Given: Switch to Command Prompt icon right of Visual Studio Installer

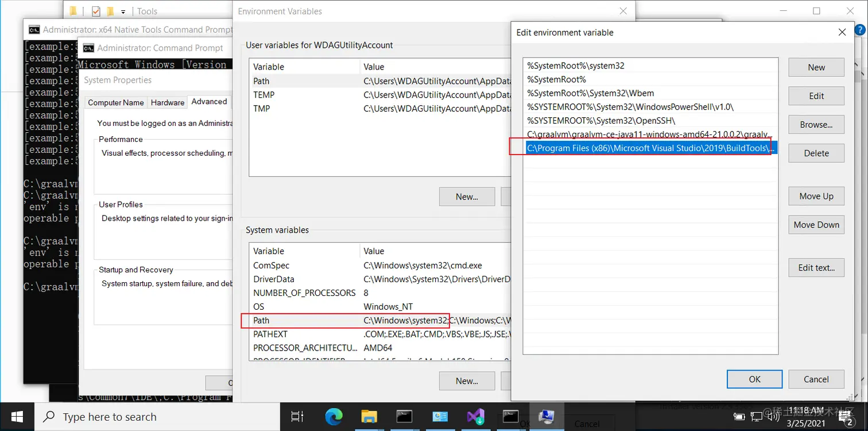Looking at the screenshot, I should click(x=511, y=417).
